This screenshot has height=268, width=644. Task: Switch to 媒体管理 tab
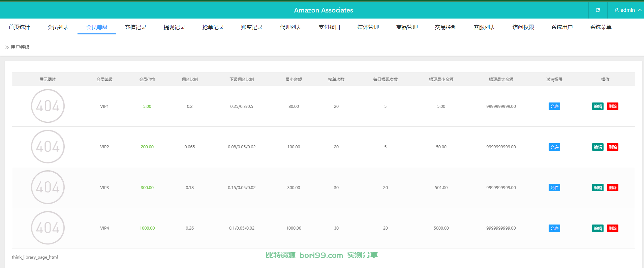[x=368, y=27]
